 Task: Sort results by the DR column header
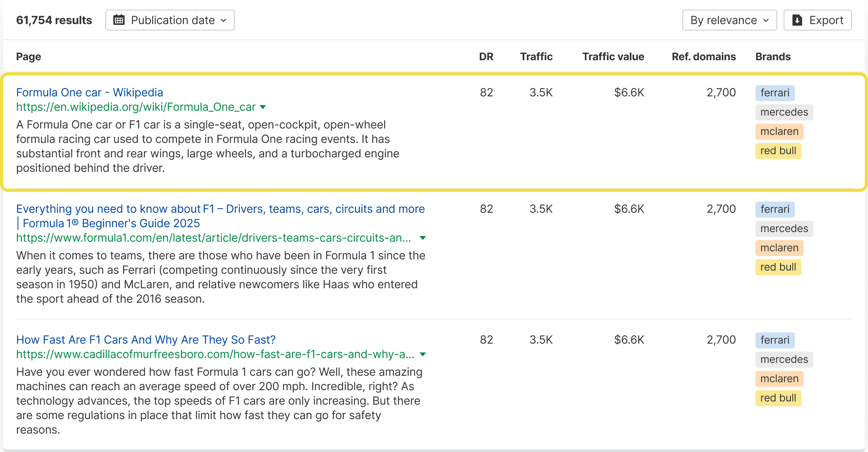click(486, 57)
